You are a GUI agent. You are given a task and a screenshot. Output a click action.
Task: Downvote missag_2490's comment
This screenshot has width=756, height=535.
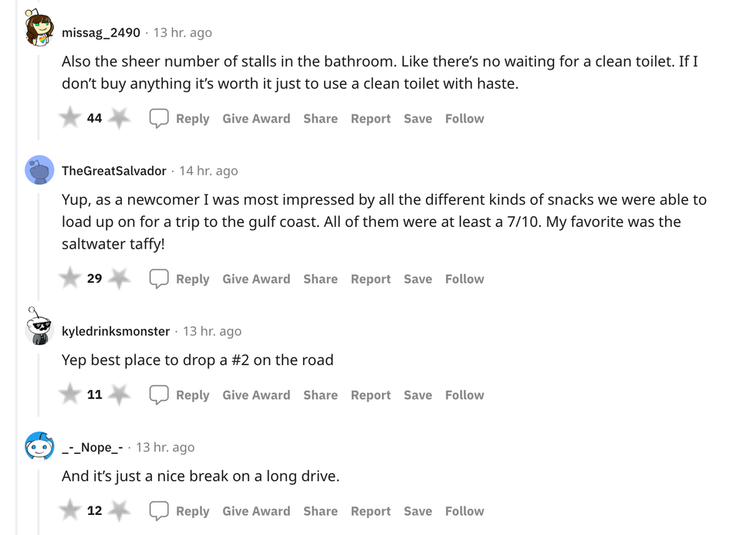(119, 118)
